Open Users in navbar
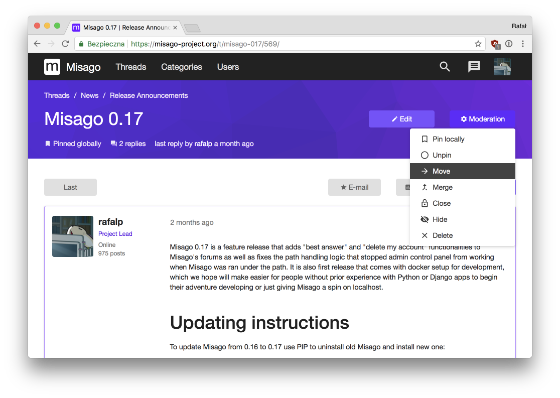The width and height of the screenshot is (560, 398). tap(228, 67)
